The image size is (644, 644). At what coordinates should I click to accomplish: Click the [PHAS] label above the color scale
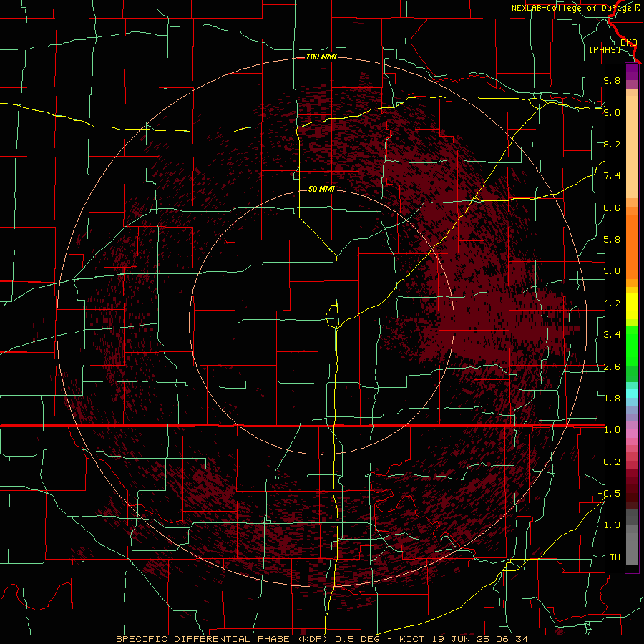605,49
